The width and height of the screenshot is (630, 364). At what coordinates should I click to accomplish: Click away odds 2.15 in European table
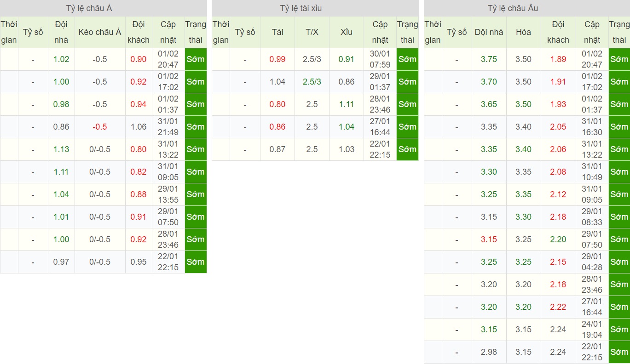tap(558, 262)
